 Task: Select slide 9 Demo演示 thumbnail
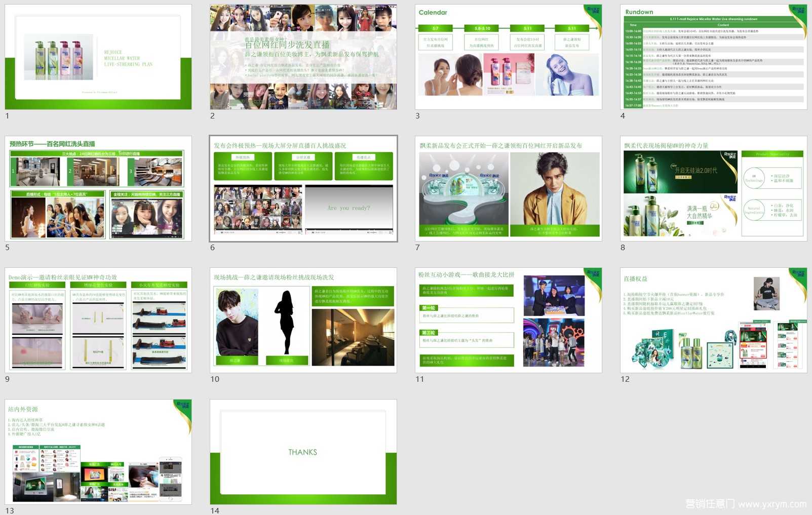98,320
